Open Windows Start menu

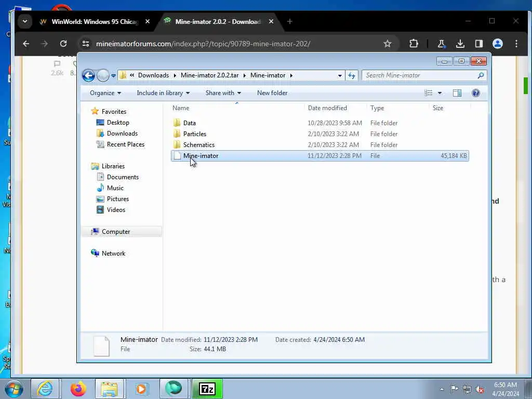(x=14, y=389)
